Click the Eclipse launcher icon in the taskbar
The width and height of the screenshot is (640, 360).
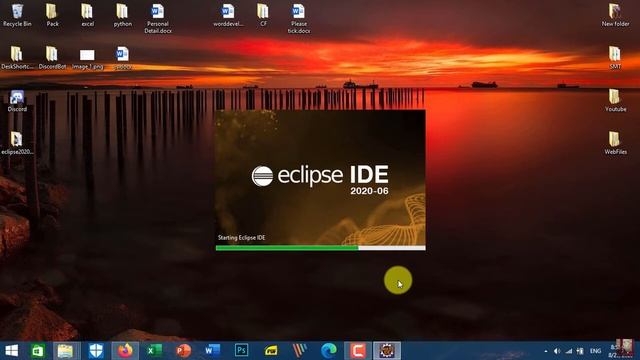[387, 351]
